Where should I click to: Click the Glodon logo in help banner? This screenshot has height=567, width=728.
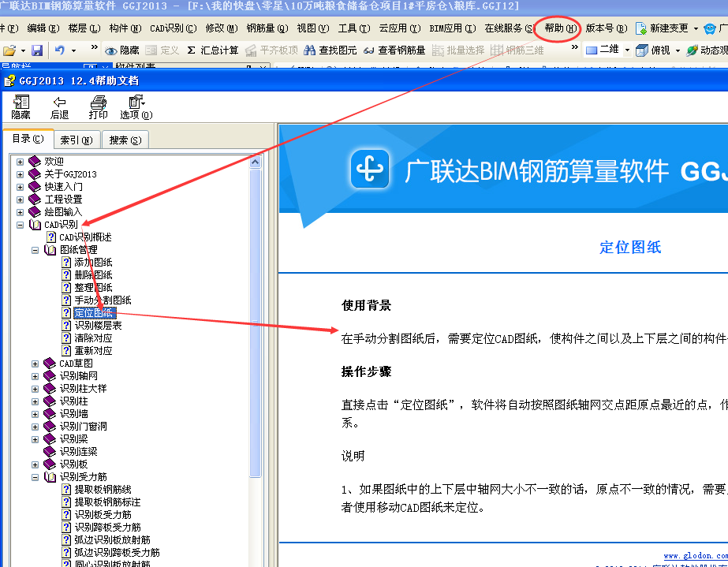point(370,169)
